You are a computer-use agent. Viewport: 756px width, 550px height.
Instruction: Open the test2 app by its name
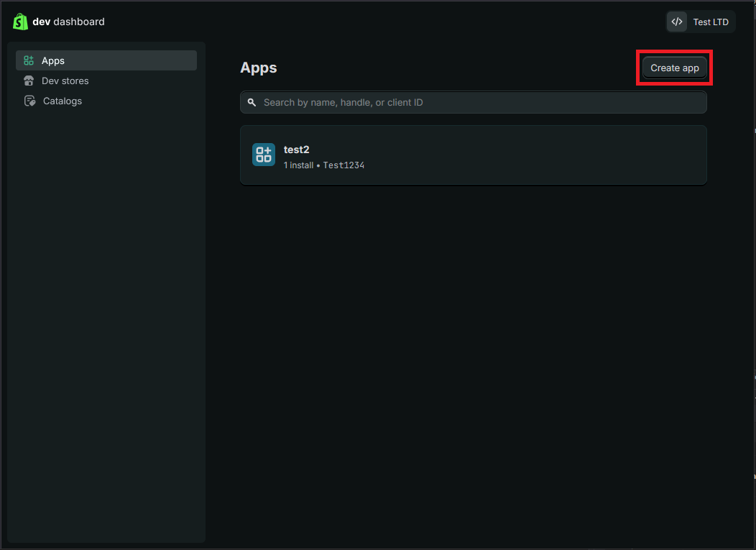(x=296, y=150)
